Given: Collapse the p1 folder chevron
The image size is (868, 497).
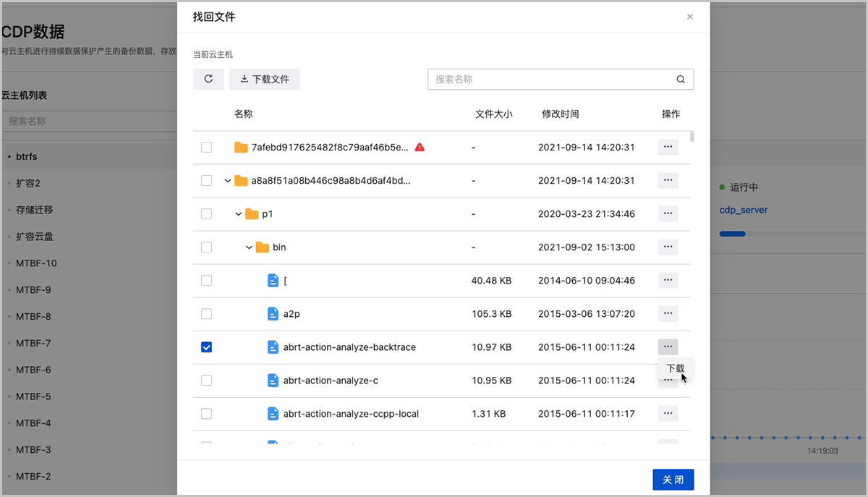Looking at the screenshot, I should click(239, 214).
